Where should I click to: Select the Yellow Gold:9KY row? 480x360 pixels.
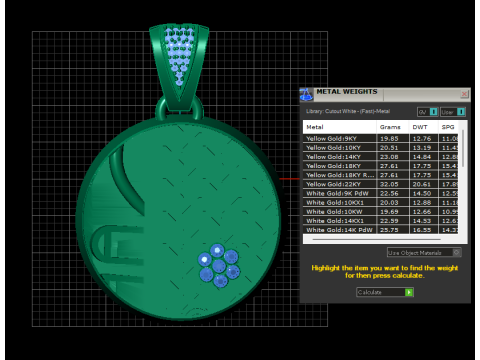(380, 138)
